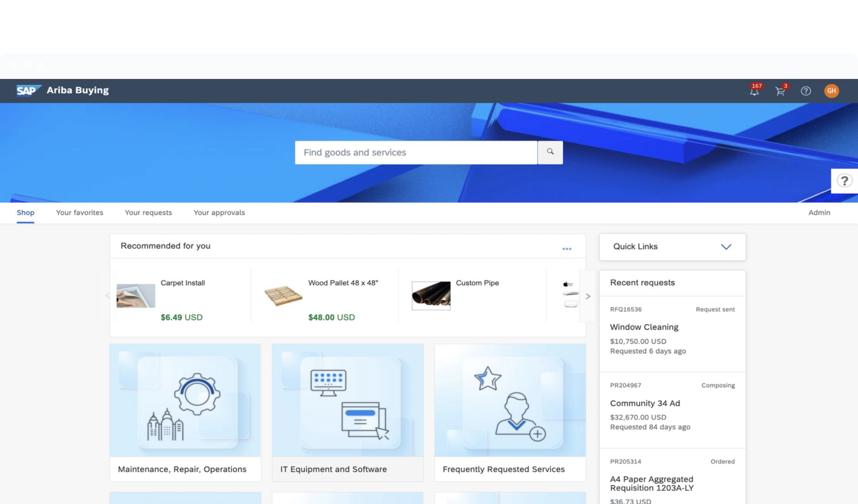
Task: Click the help question mark in top bar
Action: (805, 91)
